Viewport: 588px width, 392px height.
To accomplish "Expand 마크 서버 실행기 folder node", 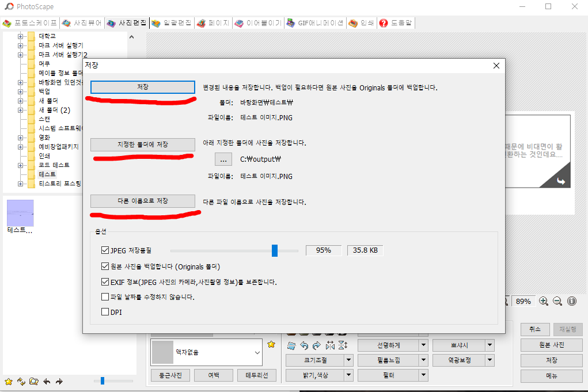I will pos(20,45).
